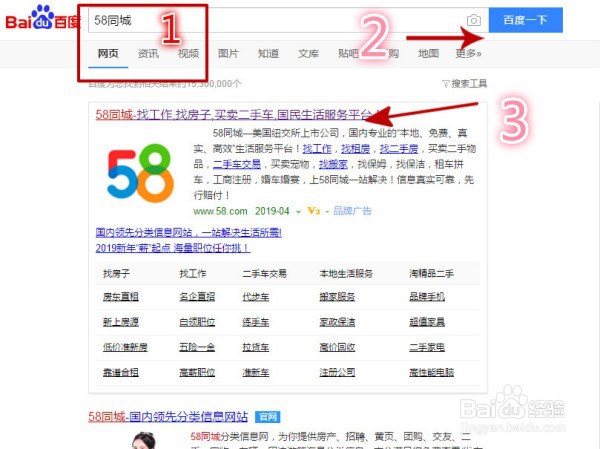Open 58同城-找工作,找房子 result title
The height and width of the screenshot is (449, 600).
(236, 114)
